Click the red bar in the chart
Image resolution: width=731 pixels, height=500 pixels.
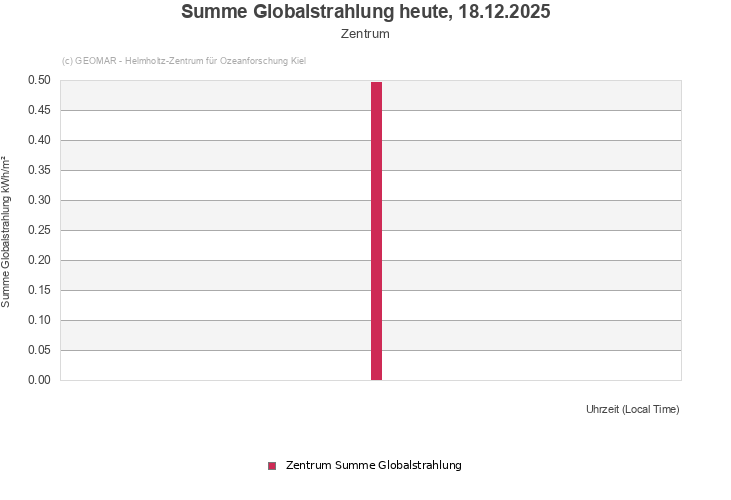tap(376, 231)
